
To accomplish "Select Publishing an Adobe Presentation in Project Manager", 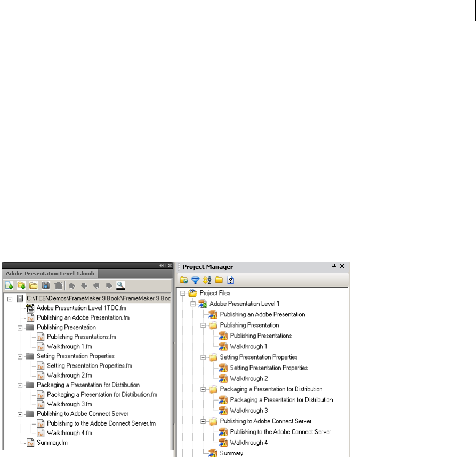I will (263, 314).
